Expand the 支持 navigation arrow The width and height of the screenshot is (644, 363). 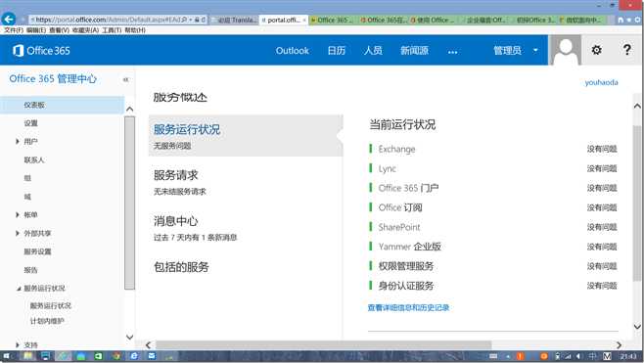(x=18, y=345)
